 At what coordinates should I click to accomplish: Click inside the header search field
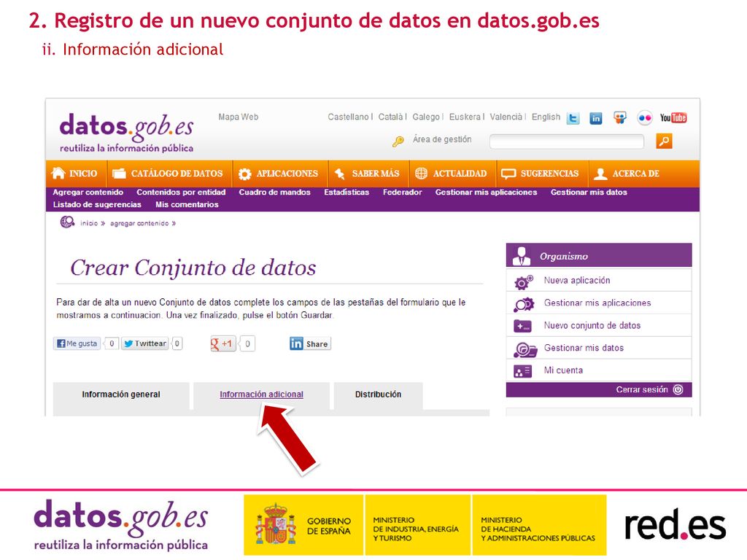pos(566,141)
